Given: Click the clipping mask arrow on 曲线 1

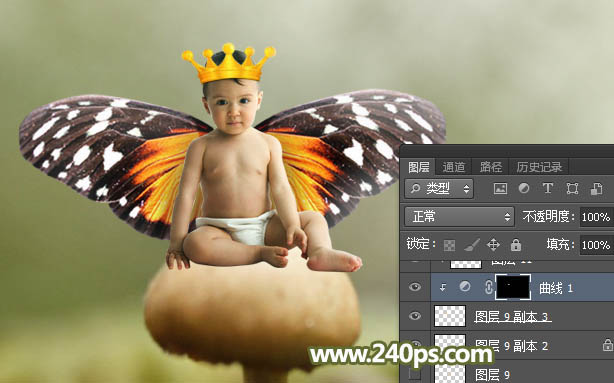Looking at the screenshot, I should coord(443,287).
